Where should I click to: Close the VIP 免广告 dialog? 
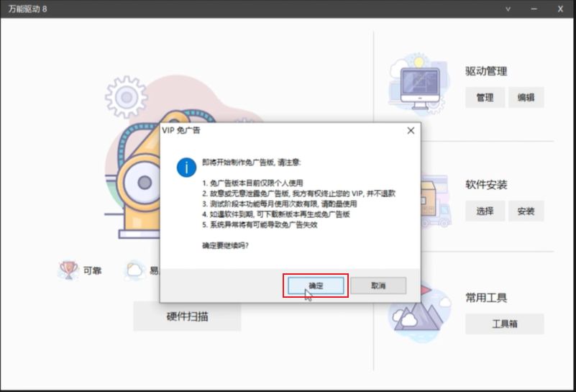click(411, 130)
